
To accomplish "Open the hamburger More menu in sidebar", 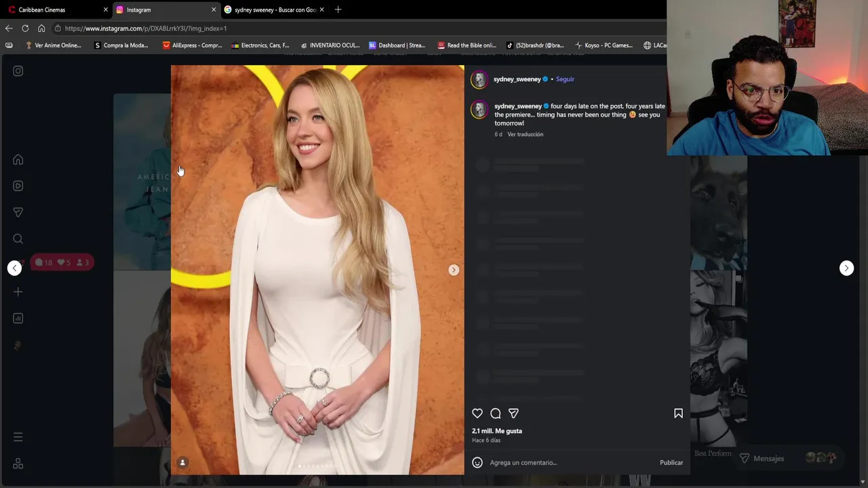I will (x=18, y=437).
